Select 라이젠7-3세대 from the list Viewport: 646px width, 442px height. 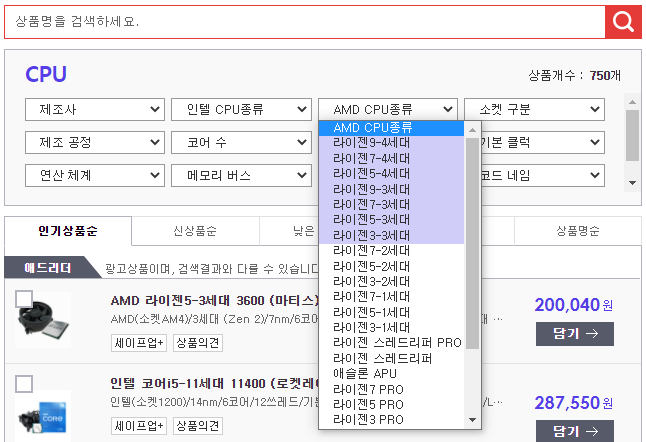pos(391,205)
